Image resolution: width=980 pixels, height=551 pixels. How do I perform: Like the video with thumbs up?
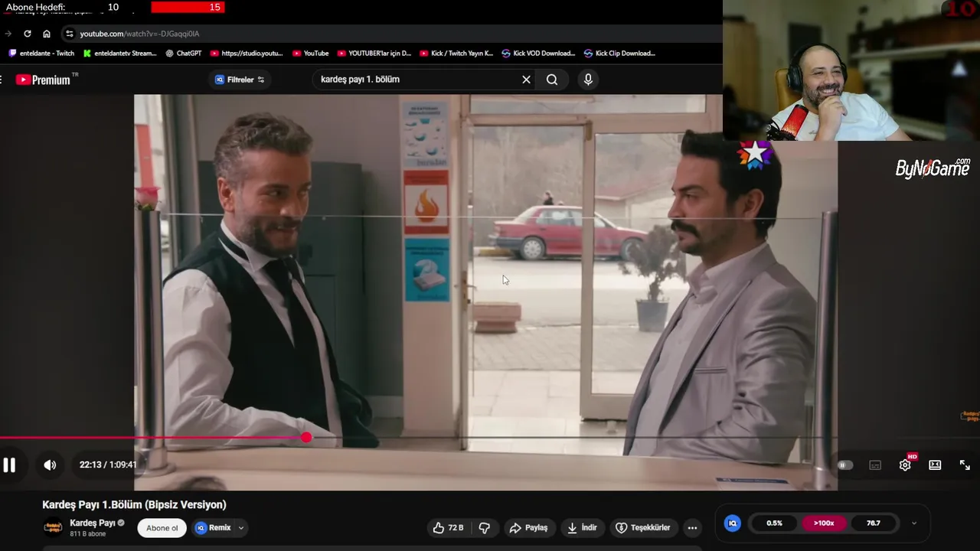[448, 527]
